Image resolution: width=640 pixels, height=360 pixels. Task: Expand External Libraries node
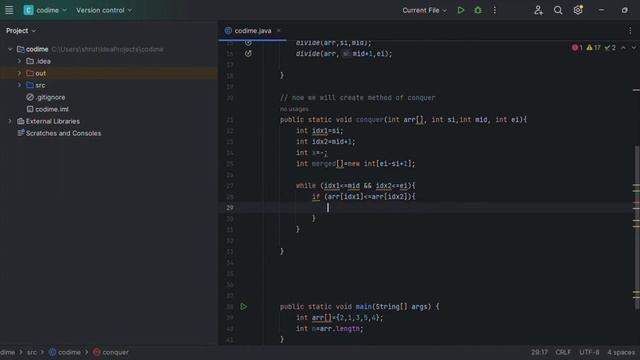click(10, 121)
